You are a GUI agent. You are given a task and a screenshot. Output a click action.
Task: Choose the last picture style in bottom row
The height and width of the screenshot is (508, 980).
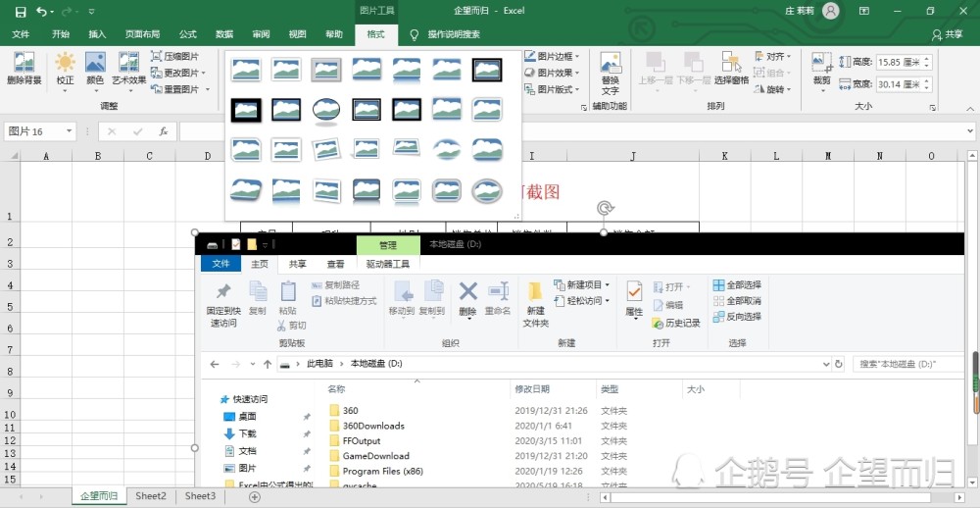coord(487,190)
